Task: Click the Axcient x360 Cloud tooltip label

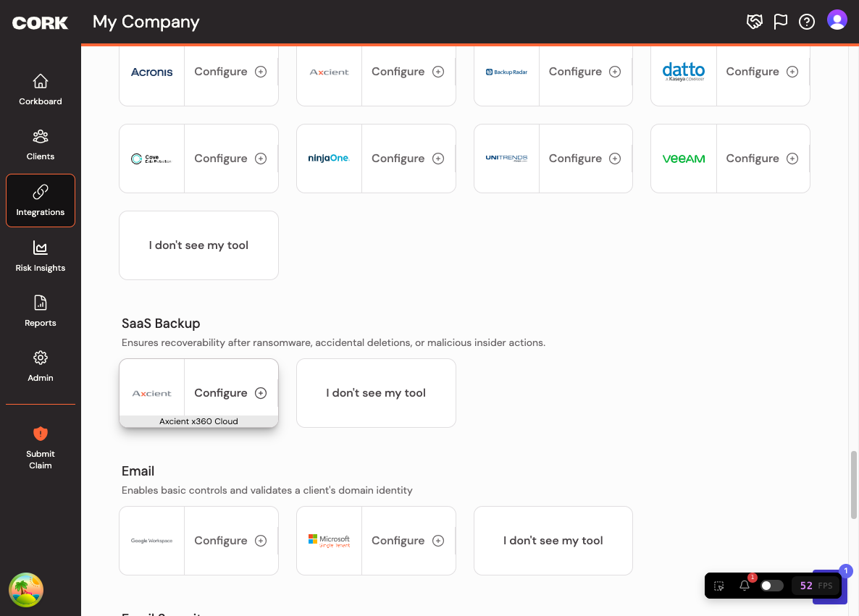Action: (x=199, y=421)
